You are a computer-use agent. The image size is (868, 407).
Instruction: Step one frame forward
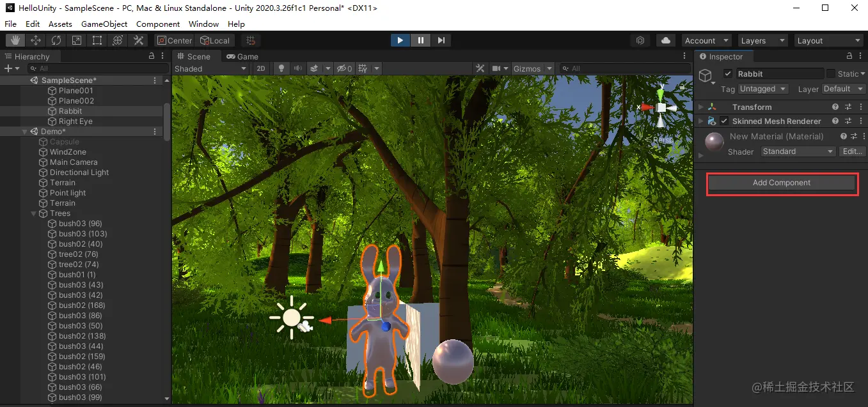(441, 40)
